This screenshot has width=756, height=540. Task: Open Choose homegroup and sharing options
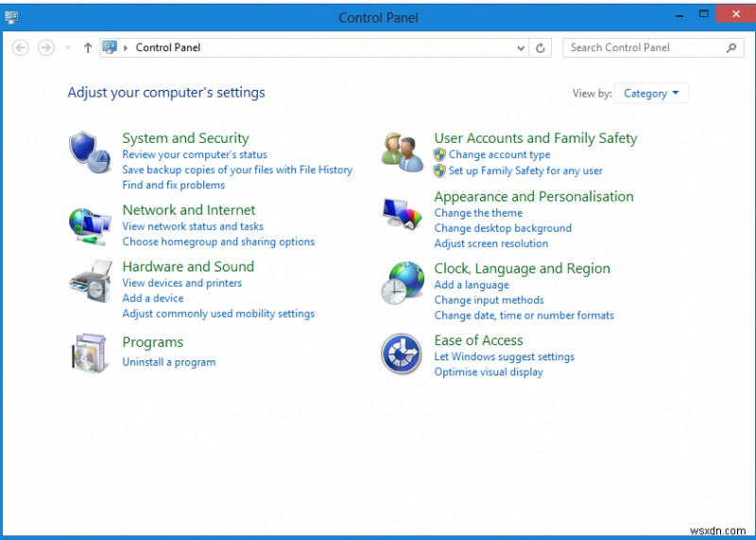click(218, 242)
